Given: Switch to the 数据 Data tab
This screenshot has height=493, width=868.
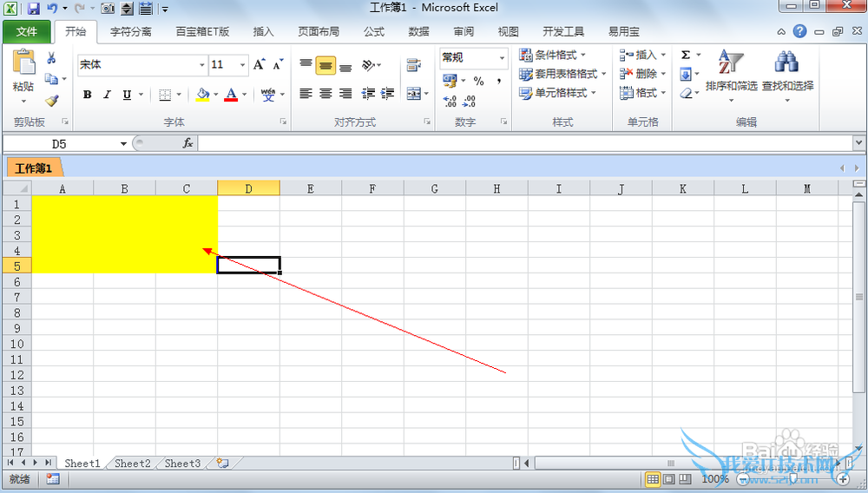Looking at the screenshot, I should point(418,31).
